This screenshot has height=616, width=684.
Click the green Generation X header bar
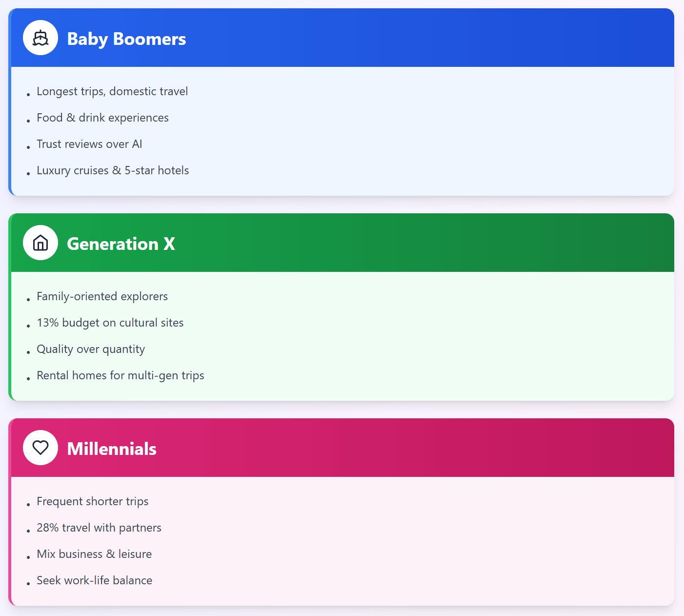point(415,243)
